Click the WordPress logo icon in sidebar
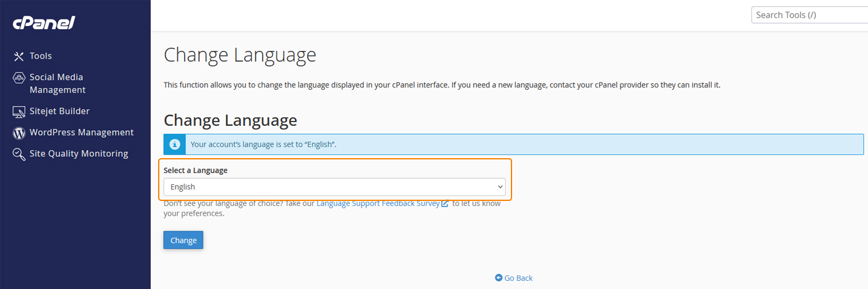 click(19, 133)
